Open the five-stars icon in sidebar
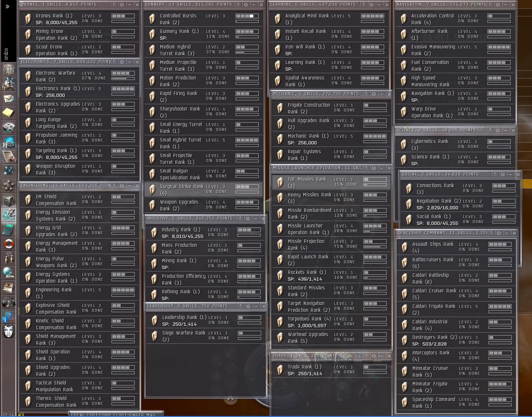The height and width of the screenshot is (417, 532). 9,185
